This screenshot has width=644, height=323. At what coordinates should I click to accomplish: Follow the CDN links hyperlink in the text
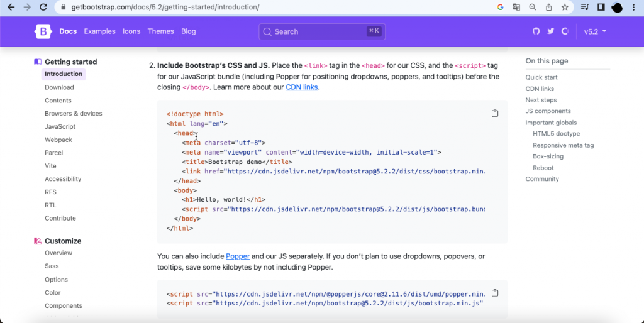(x=301, y=87)
